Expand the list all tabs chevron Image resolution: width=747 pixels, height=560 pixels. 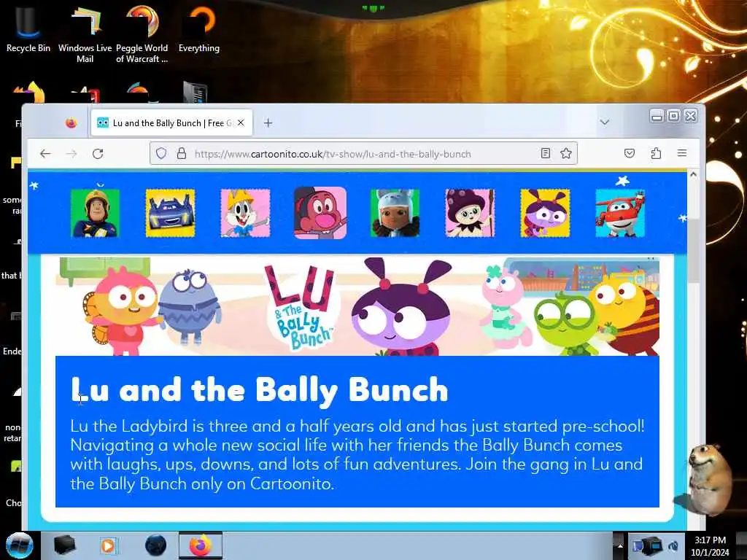605,122
